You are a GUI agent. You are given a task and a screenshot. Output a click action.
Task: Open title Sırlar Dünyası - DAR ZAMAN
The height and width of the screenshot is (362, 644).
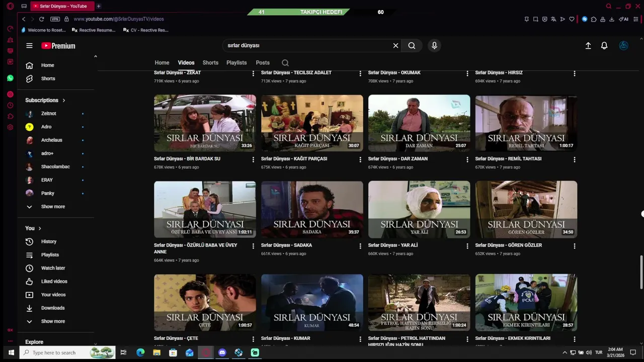(398, 159)
